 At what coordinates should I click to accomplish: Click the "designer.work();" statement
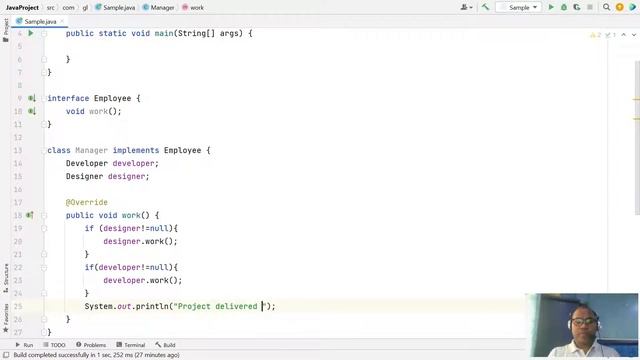(x=140, y=242)
